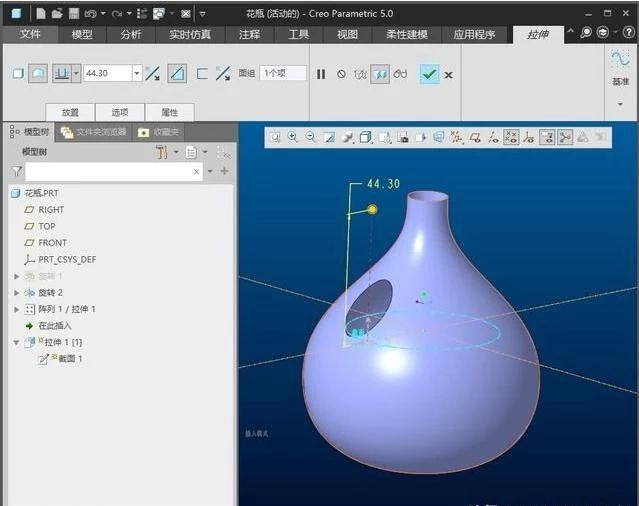
Task: Select the FRONT datum plane in tree
Action: (x=52, y=243)
